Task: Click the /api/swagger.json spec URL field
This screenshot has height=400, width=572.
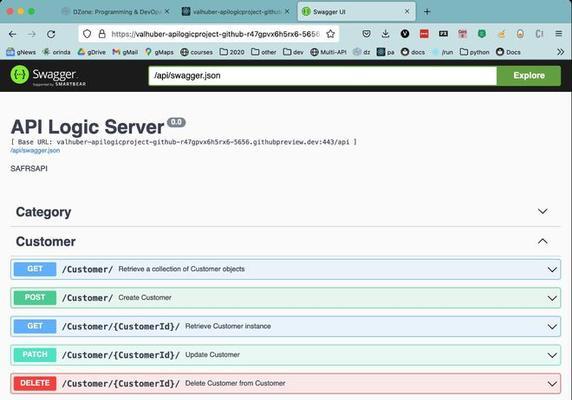Action: [x=322, y=75]
